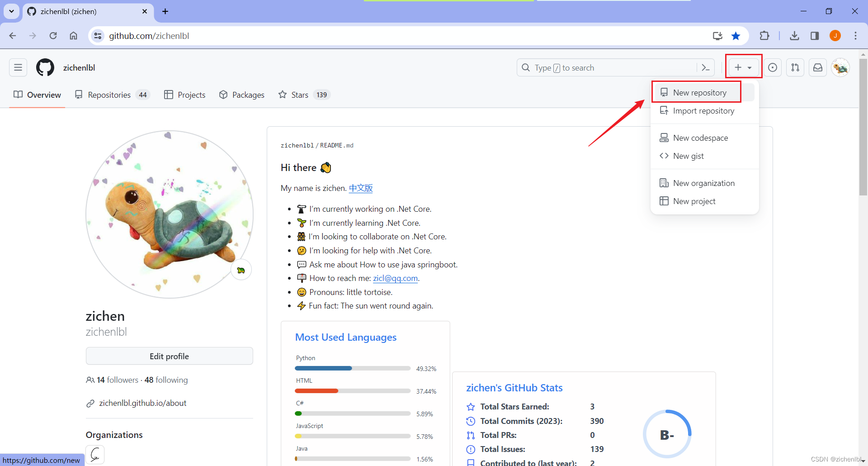The width and height of the screenshot is (868, 466).
Task: Toggle the bookmark star in address bar
Action: [736, 36]
